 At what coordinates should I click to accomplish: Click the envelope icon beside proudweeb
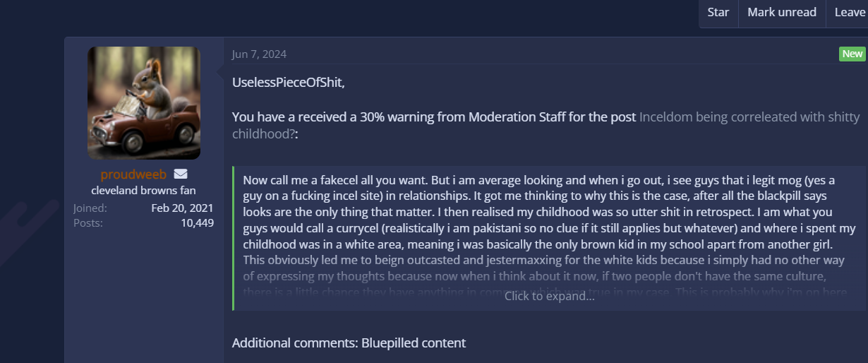tap(180, 174)
